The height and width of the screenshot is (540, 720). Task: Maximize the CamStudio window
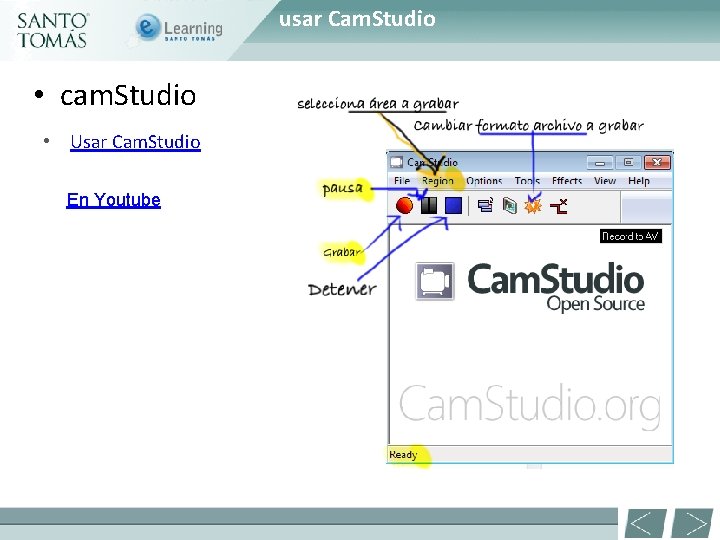628,163
